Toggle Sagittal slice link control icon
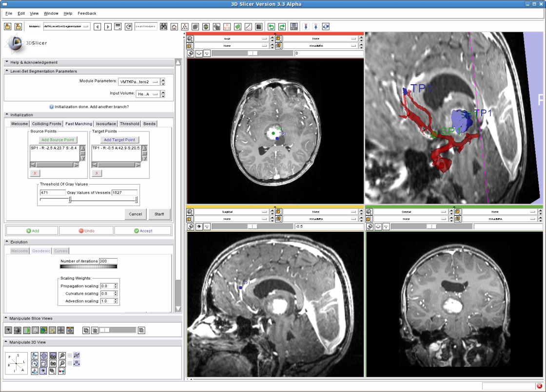 [x=191, y=226]
